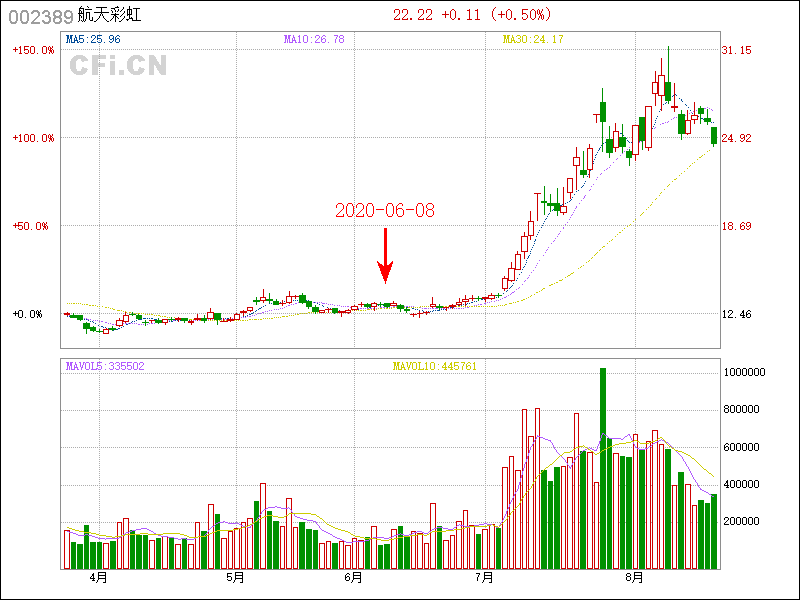The height and width of the screenshot is (600, 800).
Task: Click the tallest green volume bar
Action: 603,468
